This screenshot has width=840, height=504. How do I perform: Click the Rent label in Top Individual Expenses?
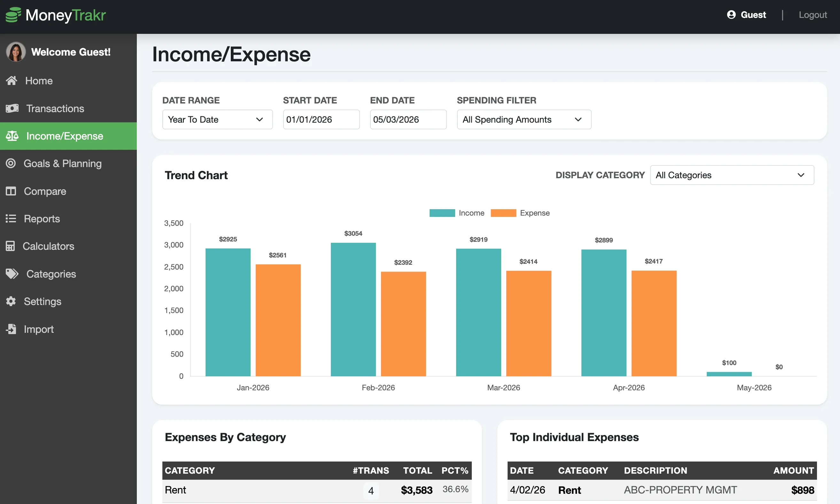pos(570,490)
